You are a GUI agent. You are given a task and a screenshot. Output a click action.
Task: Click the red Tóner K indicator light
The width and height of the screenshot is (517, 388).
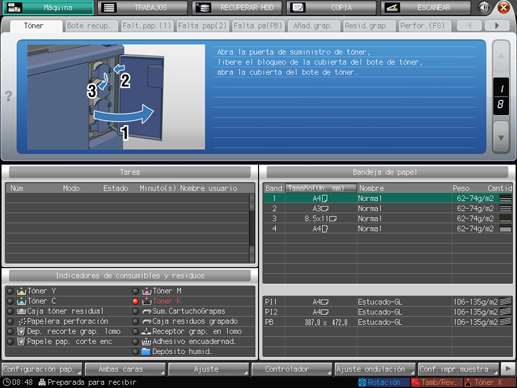135,301
